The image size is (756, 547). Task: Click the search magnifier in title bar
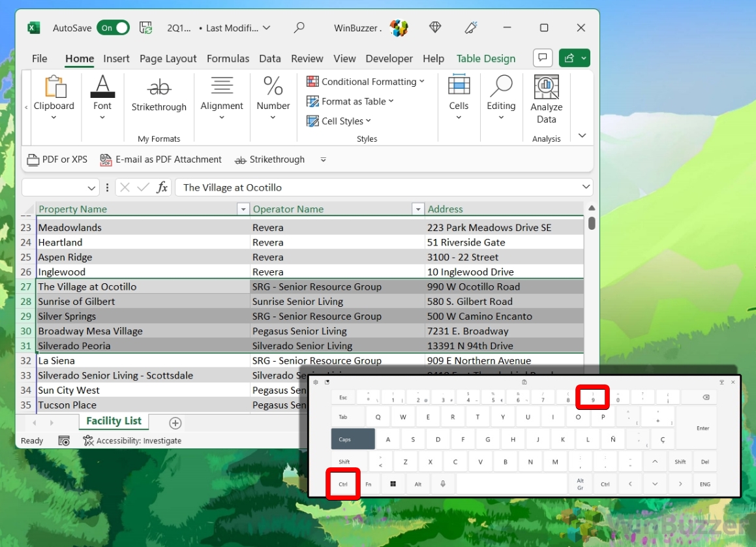click(299, 28)
